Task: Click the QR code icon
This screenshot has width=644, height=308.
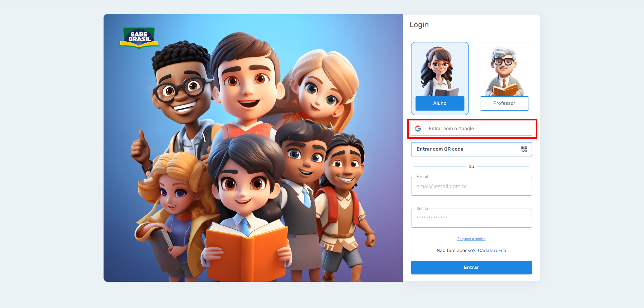Action: coord(524,149)
